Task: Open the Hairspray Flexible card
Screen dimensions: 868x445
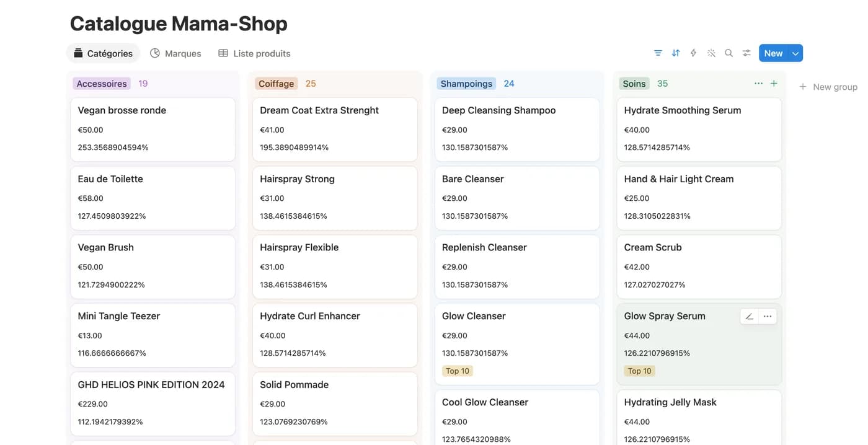Action: (x=335, y=267)
